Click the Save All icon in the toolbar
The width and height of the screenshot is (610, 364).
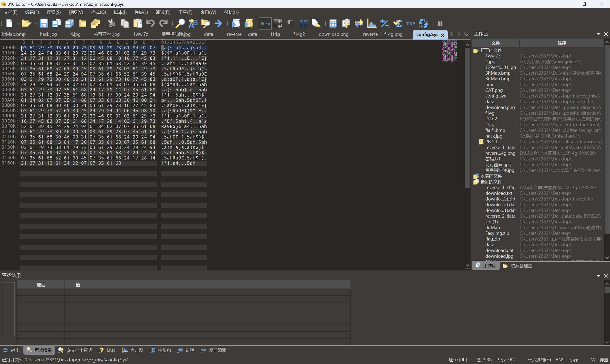[x=69, y=23]
